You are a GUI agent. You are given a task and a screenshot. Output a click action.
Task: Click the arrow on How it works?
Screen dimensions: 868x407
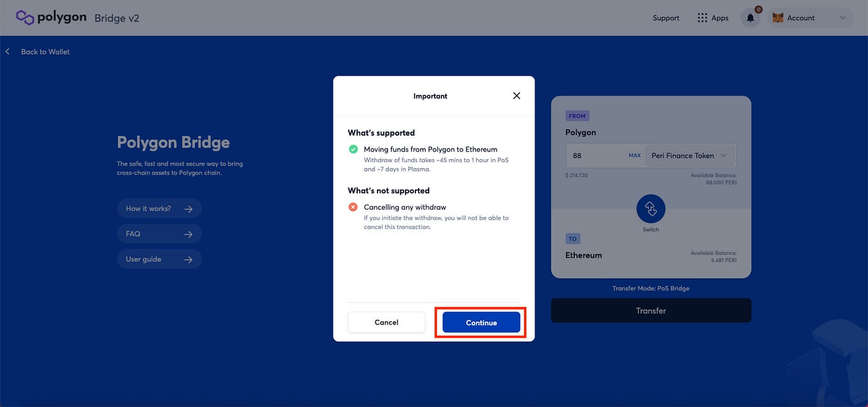pos(188,209)
